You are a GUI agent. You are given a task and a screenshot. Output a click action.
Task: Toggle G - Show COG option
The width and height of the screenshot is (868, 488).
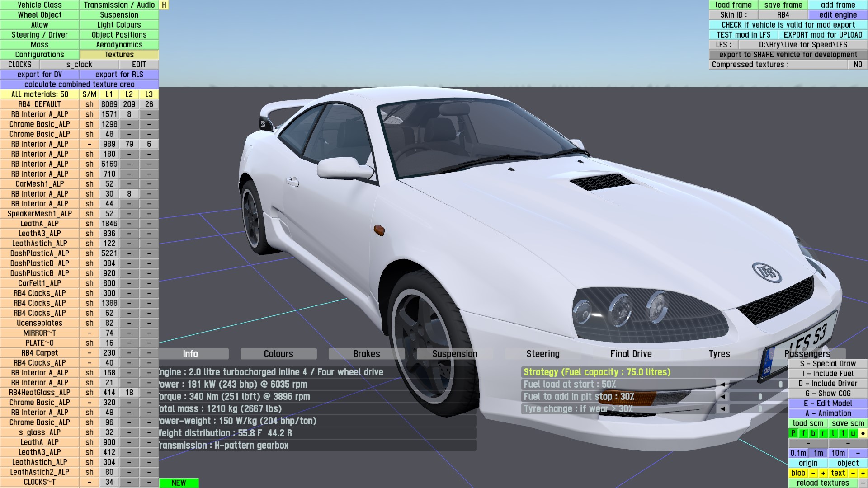pos(828,394)
